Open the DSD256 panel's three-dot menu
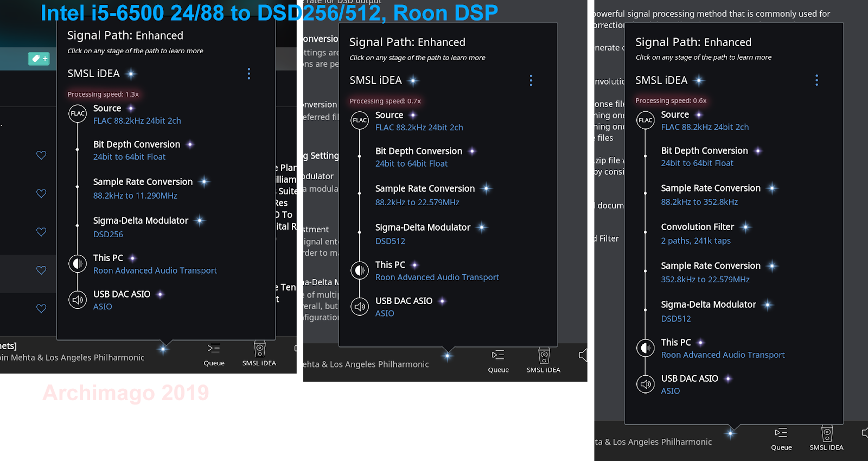Screen dimensions: 868x461 pyautogui.click(x=249, y=74)
